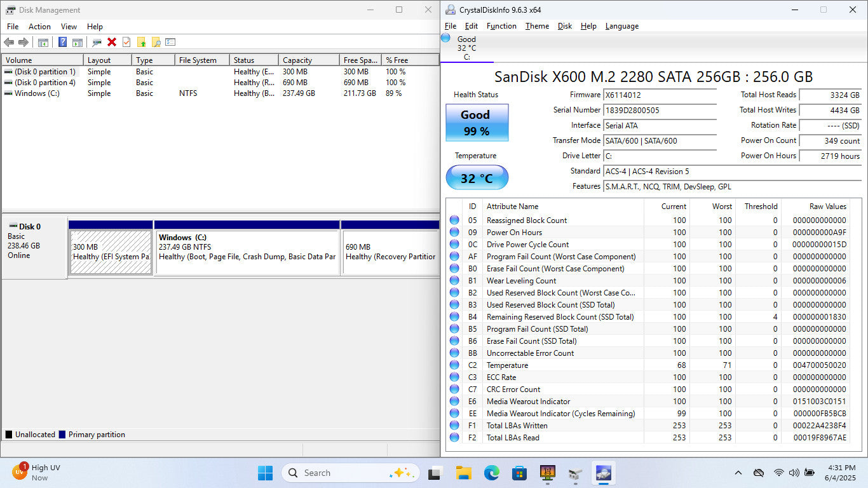
Task: Click the red X Delete toolbar icon
Action: [x=112, y=42]
